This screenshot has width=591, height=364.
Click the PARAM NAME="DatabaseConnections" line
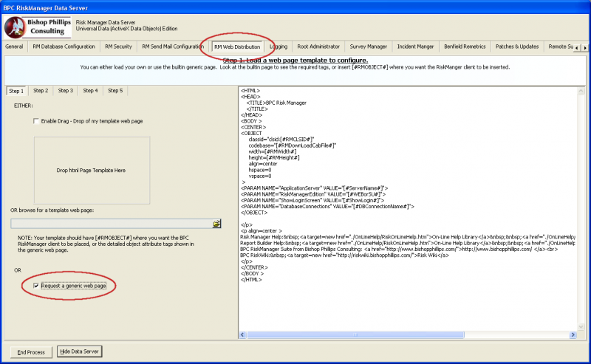pyautogui.click(x=327, y=207)
